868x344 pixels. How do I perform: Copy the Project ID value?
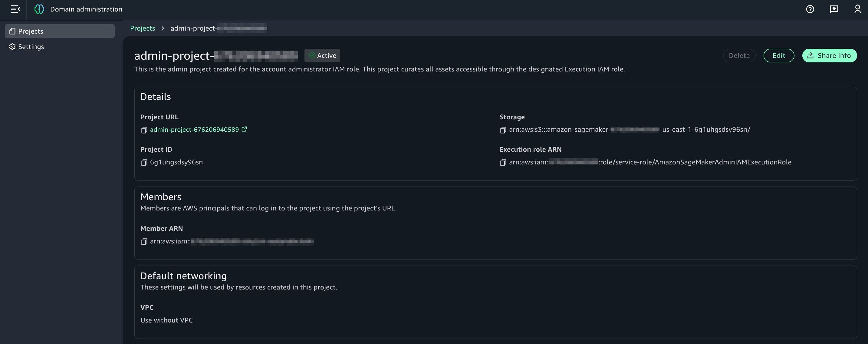click(144, 163)
